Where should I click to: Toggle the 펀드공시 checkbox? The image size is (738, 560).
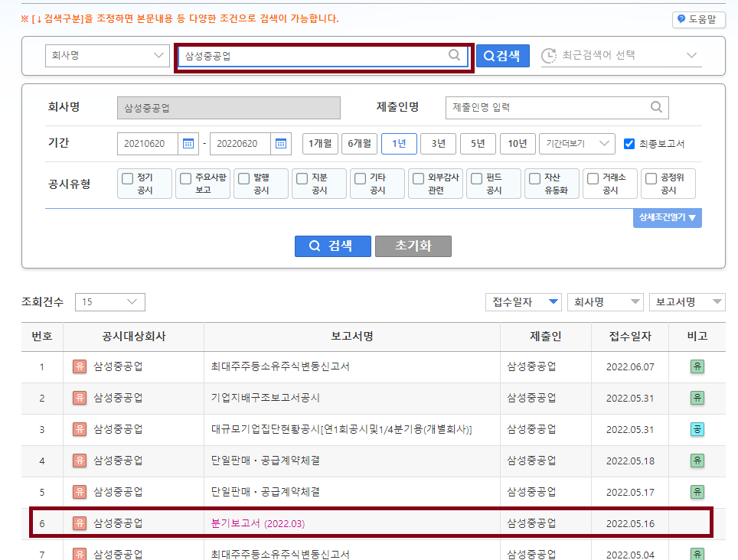477,179
